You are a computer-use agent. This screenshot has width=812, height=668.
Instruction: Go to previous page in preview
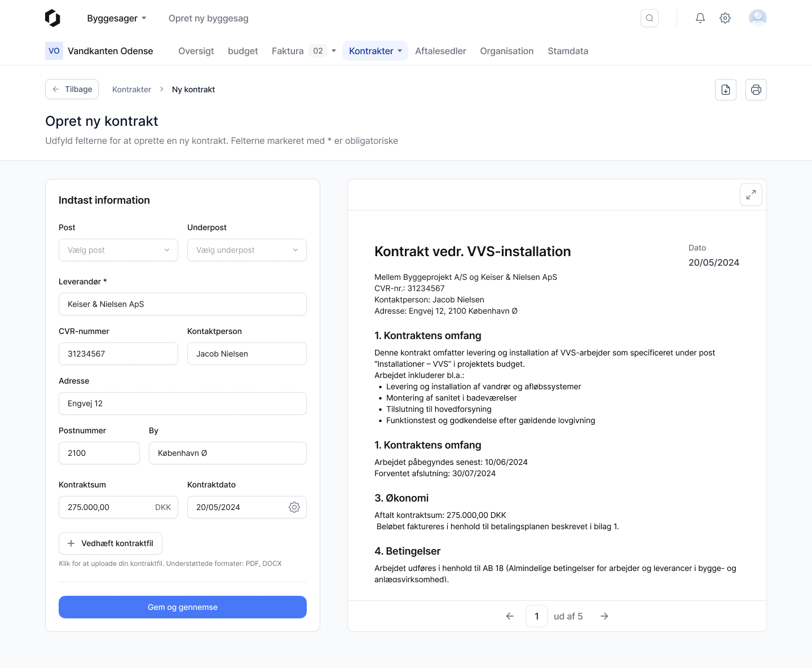pyautogui.click(x=510, y=616)
